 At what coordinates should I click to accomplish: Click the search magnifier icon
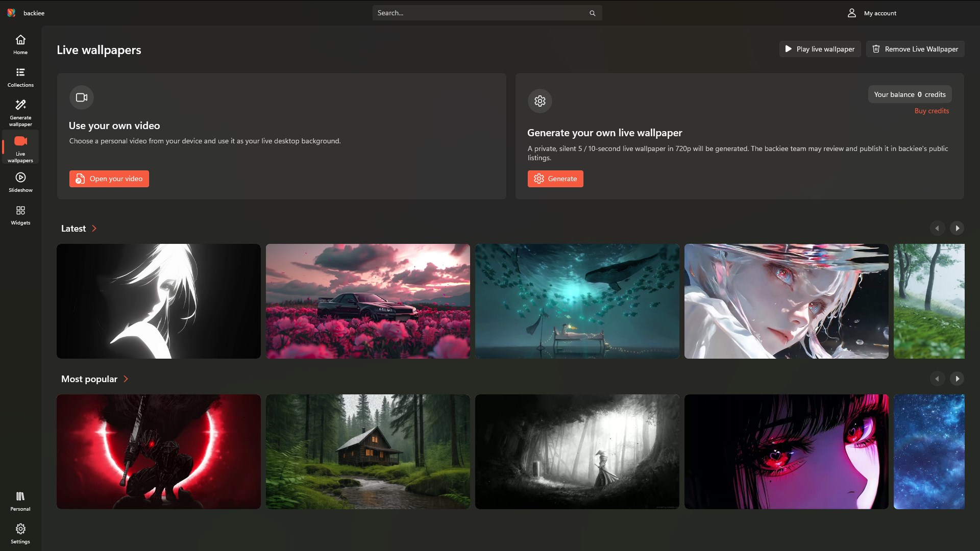(x=592, y=13)
